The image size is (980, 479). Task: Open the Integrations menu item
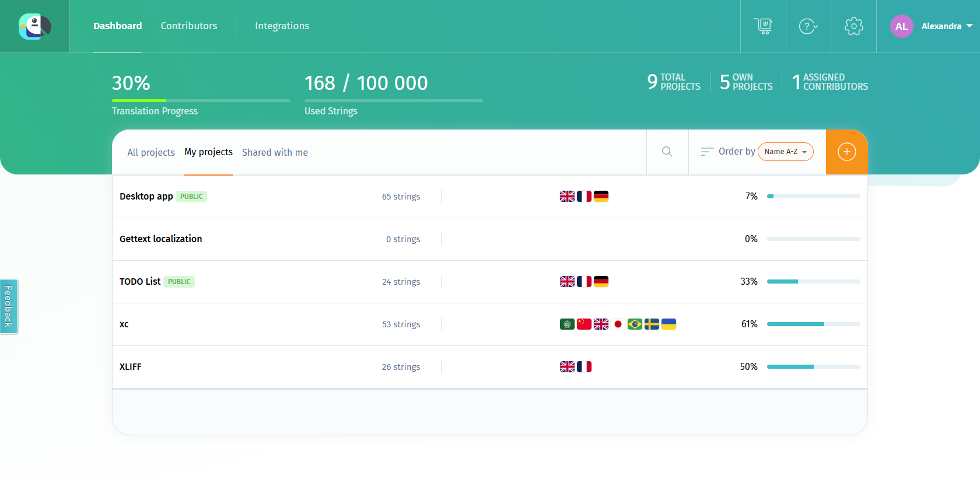pos(282,26)
